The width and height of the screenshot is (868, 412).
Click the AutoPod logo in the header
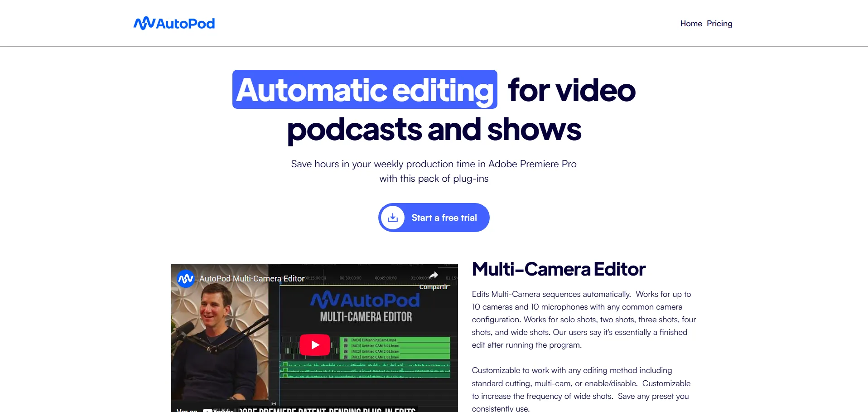coord(174,24)
